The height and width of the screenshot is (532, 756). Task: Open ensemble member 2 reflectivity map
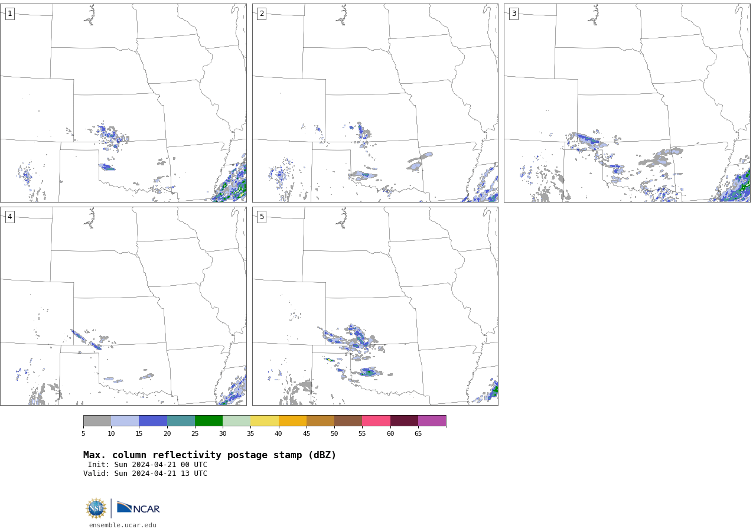point(375,103)
